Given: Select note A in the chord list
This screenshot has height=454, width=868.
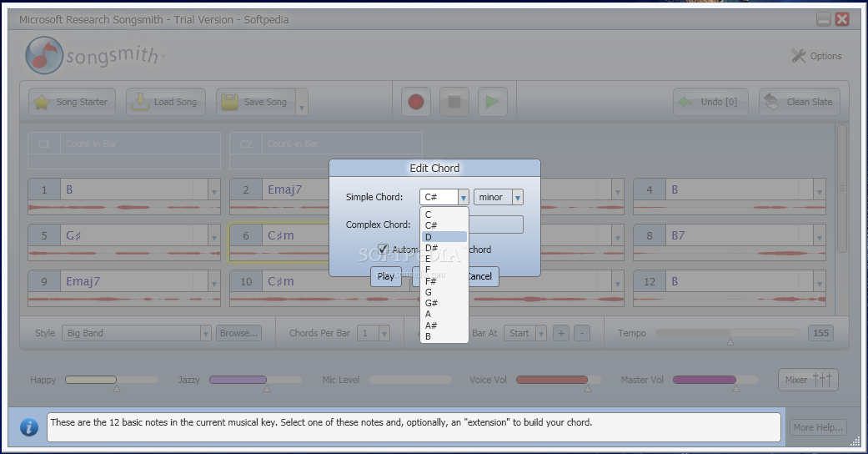Looking at the screenshot, I should click(444, 315).
